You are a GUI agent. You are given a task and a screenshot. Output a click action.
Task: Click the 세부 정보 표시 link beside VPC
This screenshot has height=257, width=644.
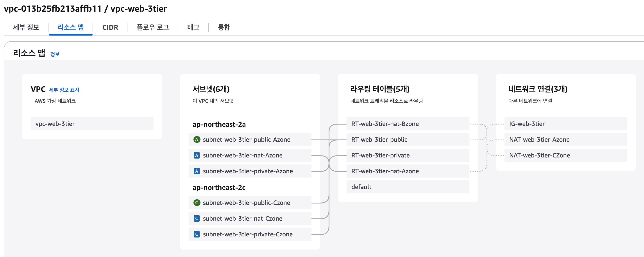coord(64,90)
